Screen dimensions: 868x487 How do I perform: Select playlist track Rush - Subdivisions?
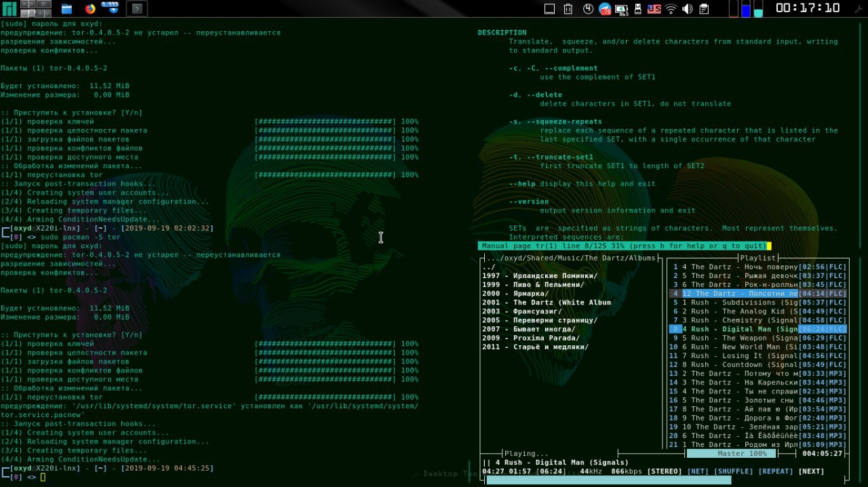758,303
